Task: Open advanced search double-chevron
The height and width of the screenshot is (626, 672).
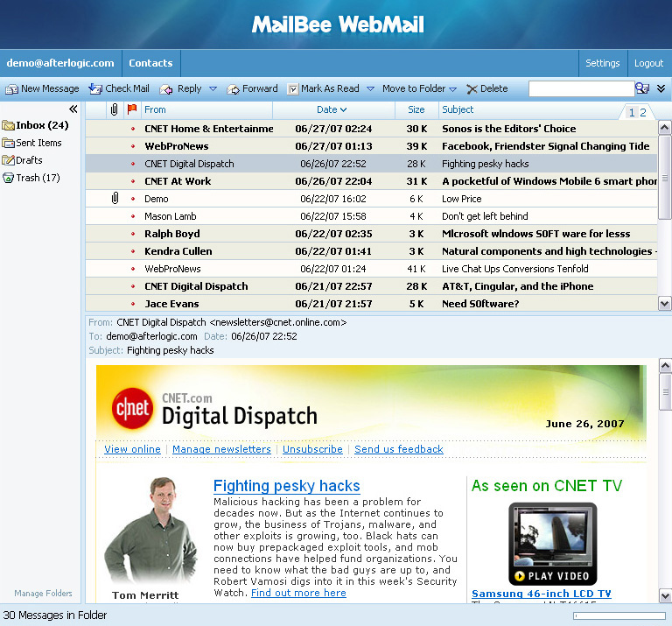Action: (661, 88)
